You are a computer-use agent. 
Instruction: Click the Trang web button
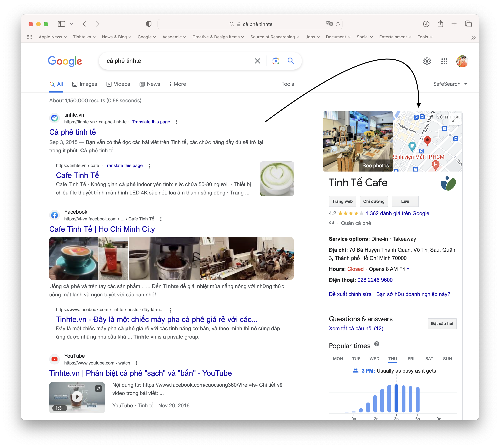[342, 201]
